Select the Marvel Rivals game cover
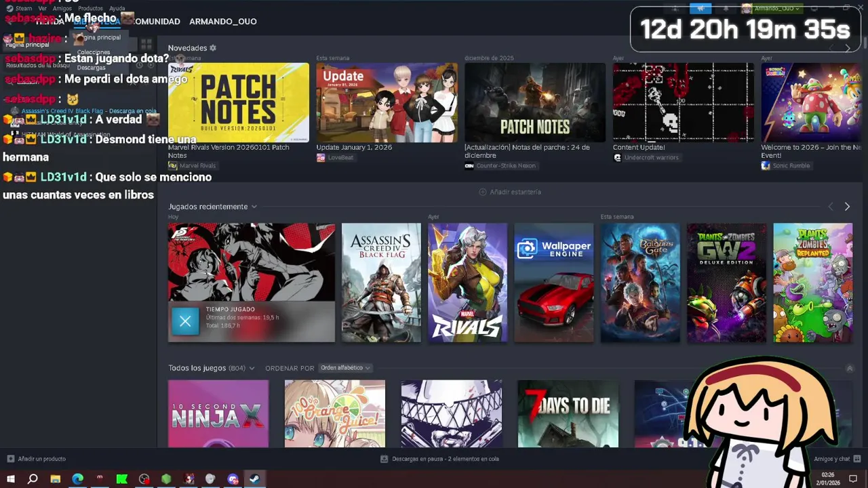Viewport: 868px width, 488px height. click(467, 283)
